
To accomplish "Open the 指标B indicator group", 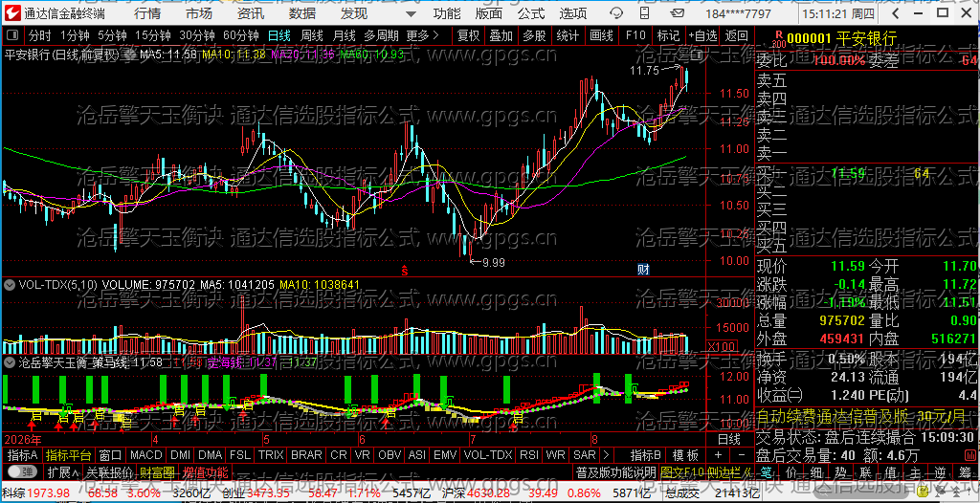I will [x=646, y=455].
